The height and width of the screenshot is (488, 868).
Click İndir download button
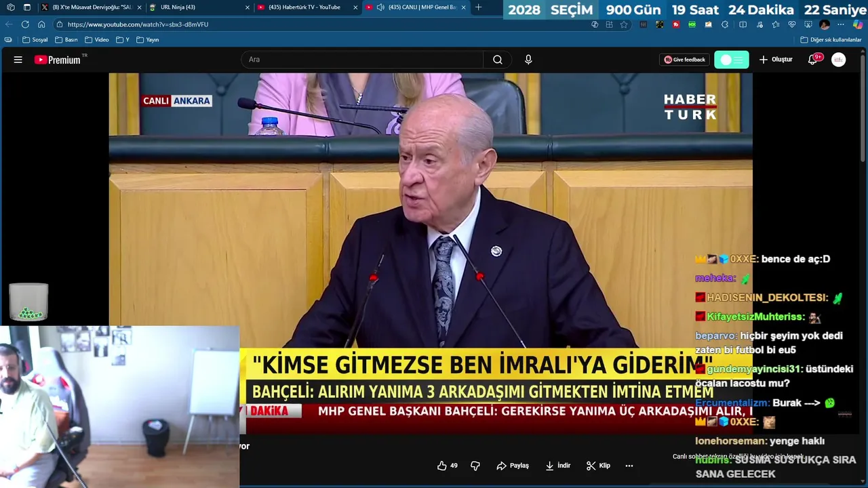(558, 466)
